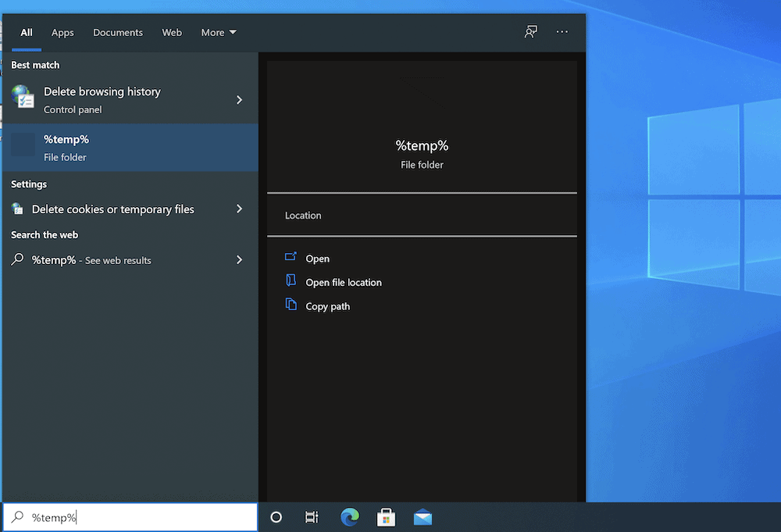Expand Delete cookies or temporary files arrow
This screenshot has height=532, width=781.
pos(239,209)
